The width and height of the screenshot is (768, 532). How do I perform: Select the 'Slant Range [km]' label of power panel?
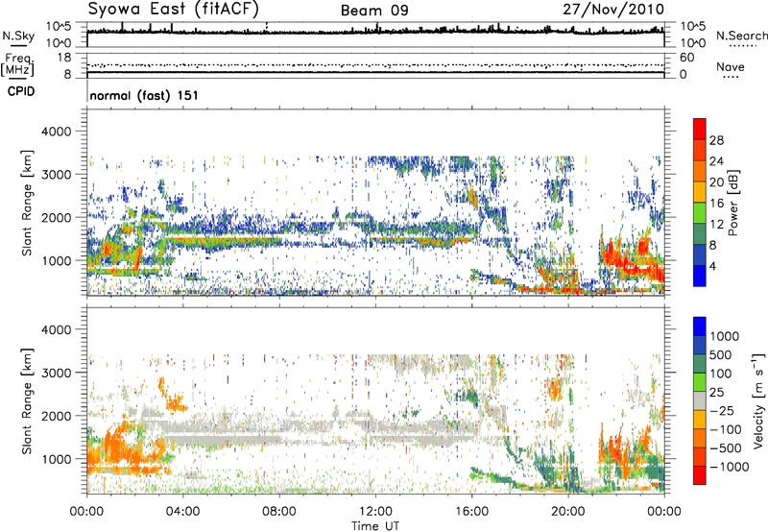coord(27,203)
